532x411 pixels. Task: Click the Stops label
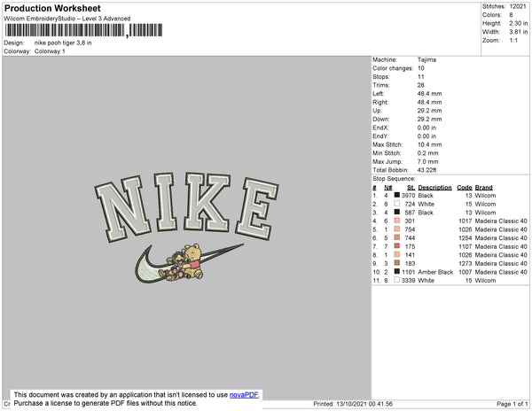click(x=380, y=76)
